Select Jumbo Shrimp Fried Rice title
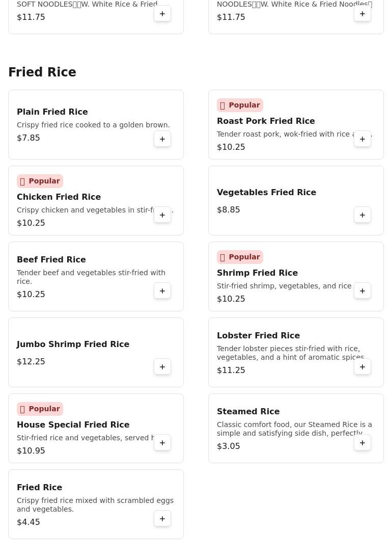 (73, 344)
